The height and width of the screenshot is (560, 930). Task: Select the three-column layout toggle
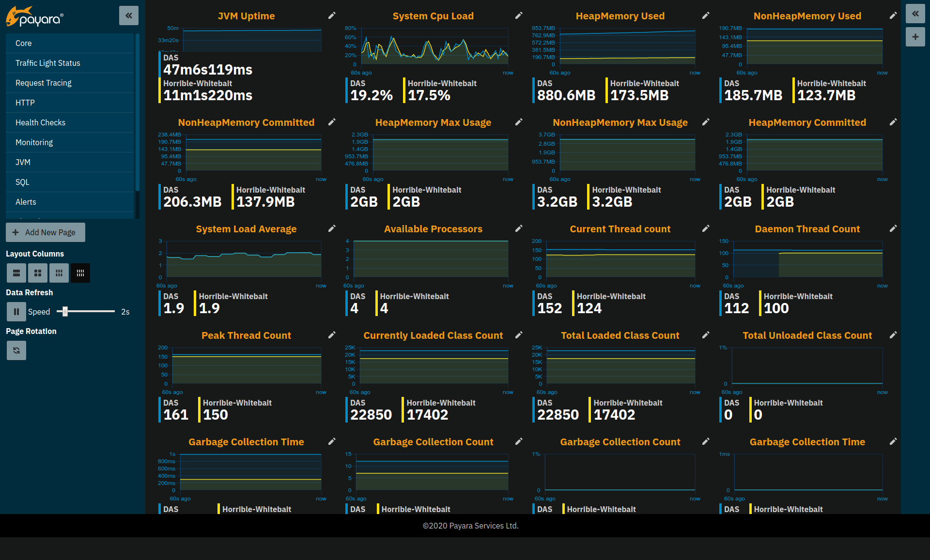coord(59,272)
